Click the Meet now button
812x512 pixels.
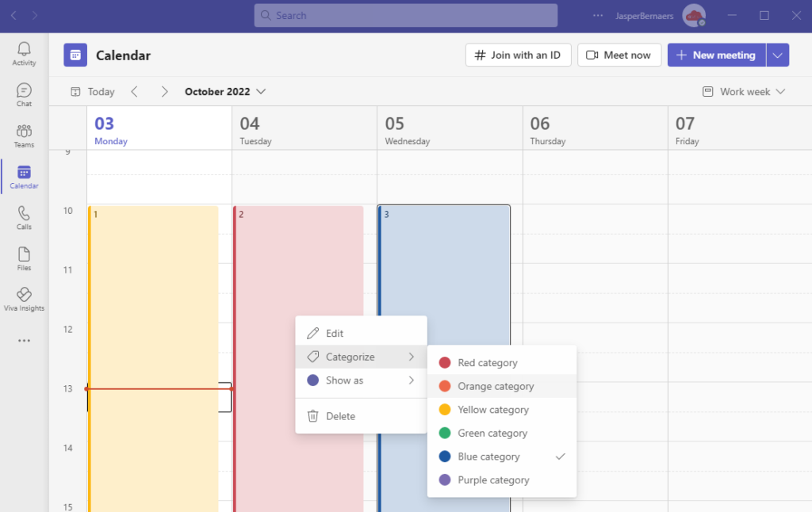pos(619,55)
